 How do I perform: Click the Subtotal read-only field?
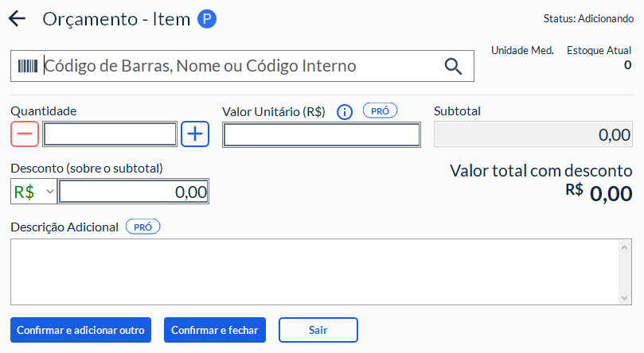[533, 134]
